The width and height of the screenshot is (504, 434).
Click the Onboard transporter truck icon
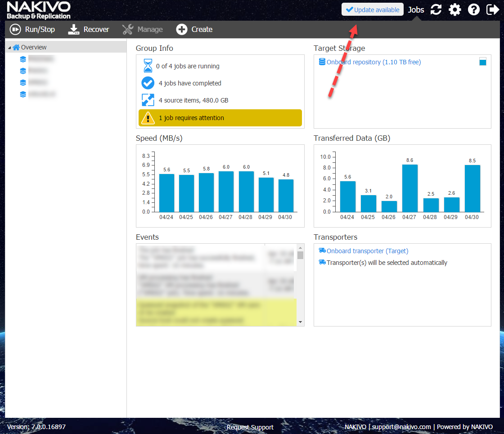322,251
